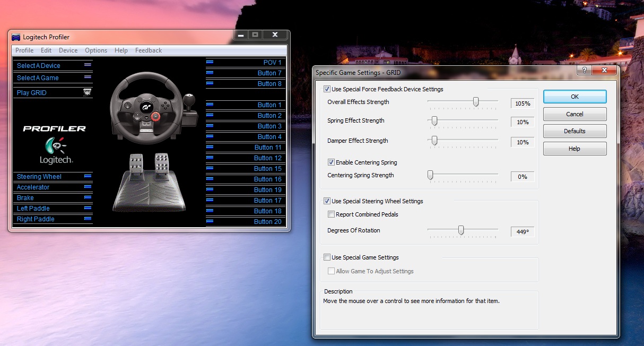Open Steering Wheel axis assignment

[39, 177]
